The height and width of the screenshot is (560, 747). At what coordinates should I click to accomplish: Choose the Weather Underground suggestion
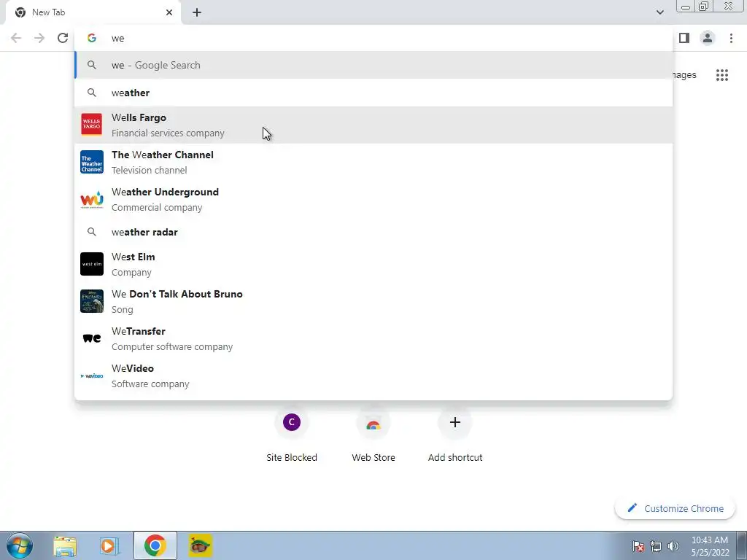373,199
